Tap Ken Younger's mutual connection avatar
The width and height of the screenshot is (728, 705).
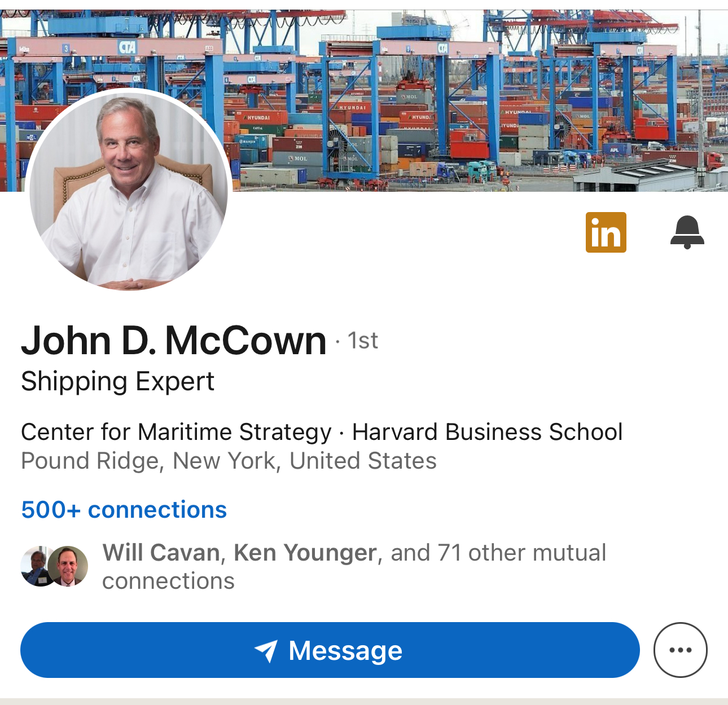pos(68,566)
